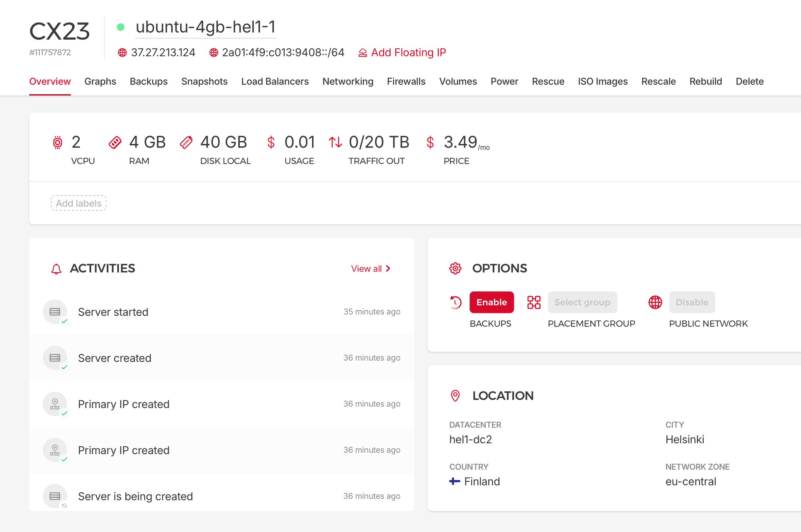This screenshot has width=801, height=532.
Task: Expand activities with the View all chevron
Action: pos(388,268)
